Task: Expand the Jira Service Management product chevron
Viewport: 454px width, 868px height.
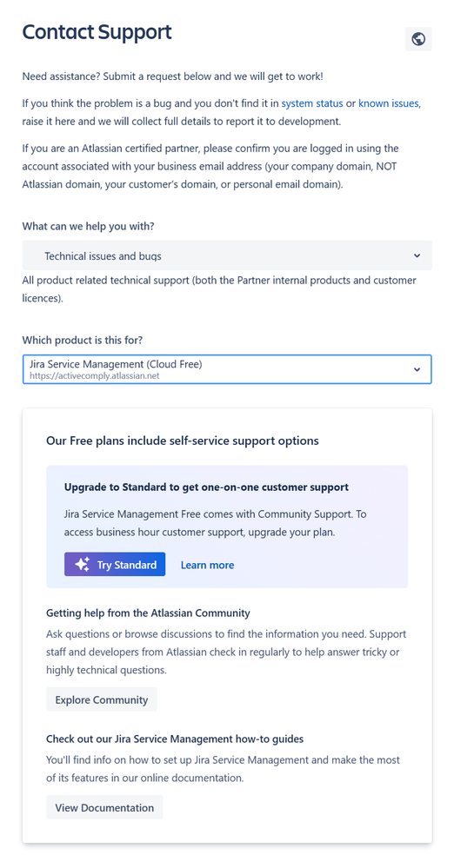Action: (417, 369)
